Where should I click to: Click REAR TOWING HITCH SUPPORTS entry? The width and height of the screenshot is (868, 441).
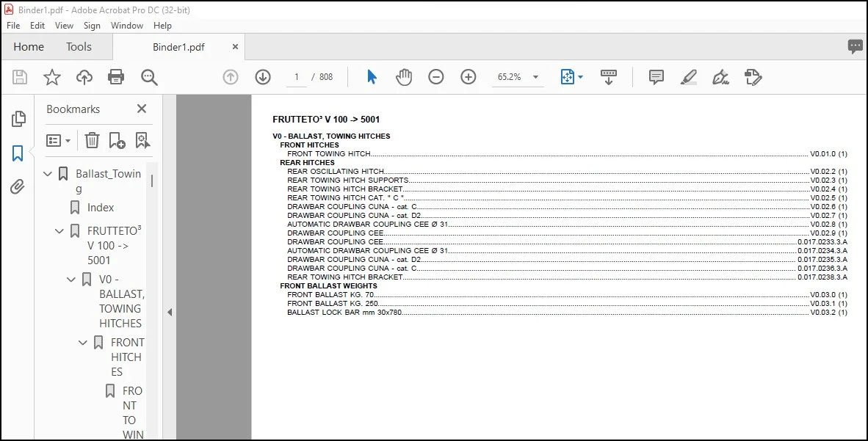pos(567,181)
